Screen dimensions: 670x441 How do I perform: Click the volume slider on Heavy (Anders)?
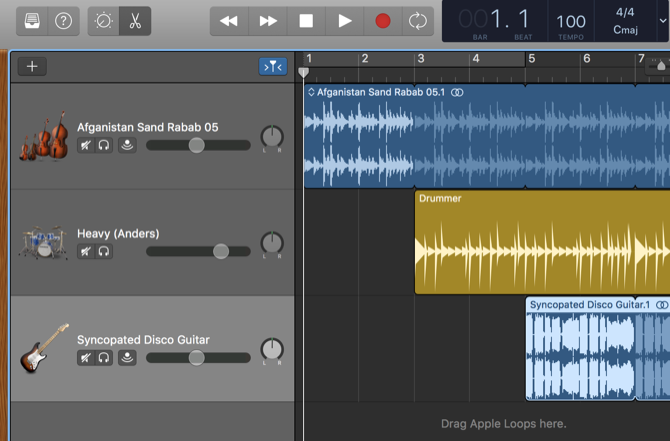coord(221,252)
